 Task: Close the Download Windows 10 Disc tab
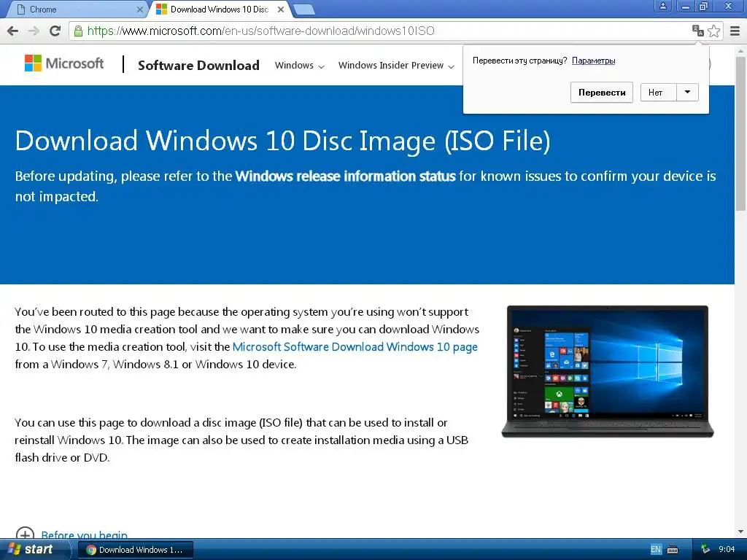pos(281,9)
